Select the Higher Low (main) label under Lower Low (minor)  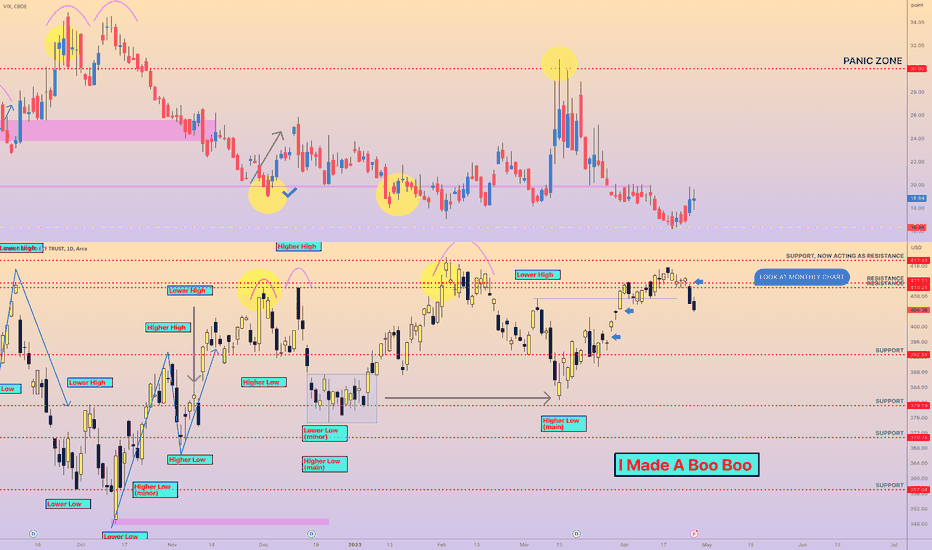pos(325,464)
